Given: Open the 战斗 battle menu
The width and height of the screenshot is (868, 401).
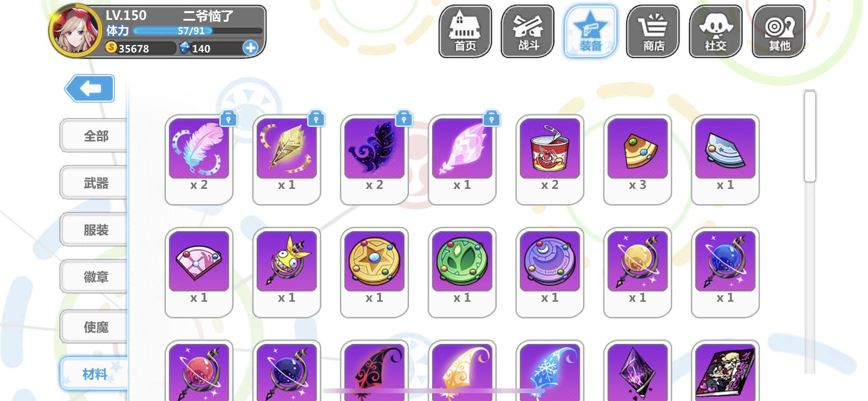Looking at the screenshot, I should tap(527, 31).
